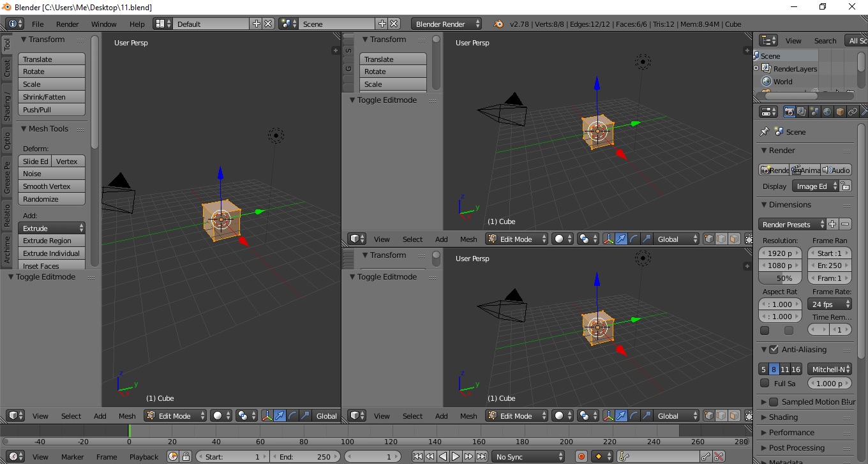The height and width of the screenshot is (464, 868).
Task: Switch to the Object properties tab icon
Action: tap(840, 112)
